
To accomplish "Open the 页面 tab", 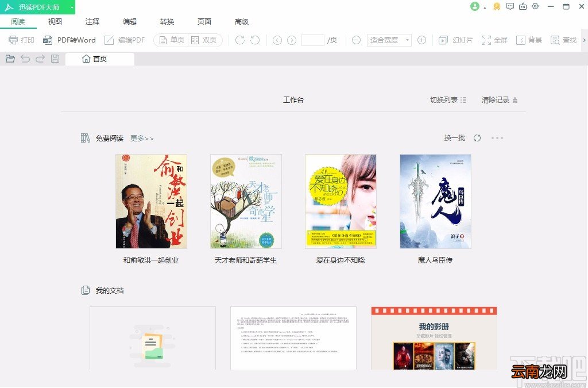I will (x=204, y=22).
